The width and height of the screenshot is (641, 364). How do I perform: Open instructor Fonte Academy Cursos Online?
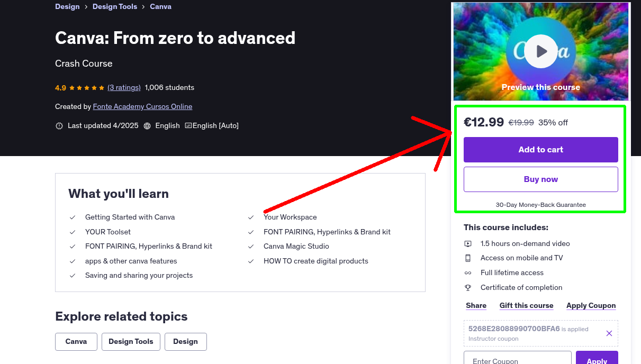(x=142, y=106)
